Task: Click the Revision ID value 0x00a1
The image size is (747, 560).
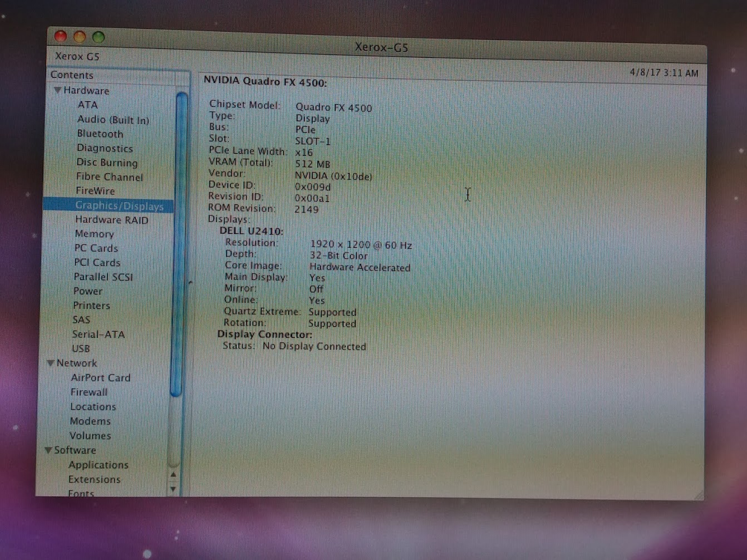Action: coord(312,198)
